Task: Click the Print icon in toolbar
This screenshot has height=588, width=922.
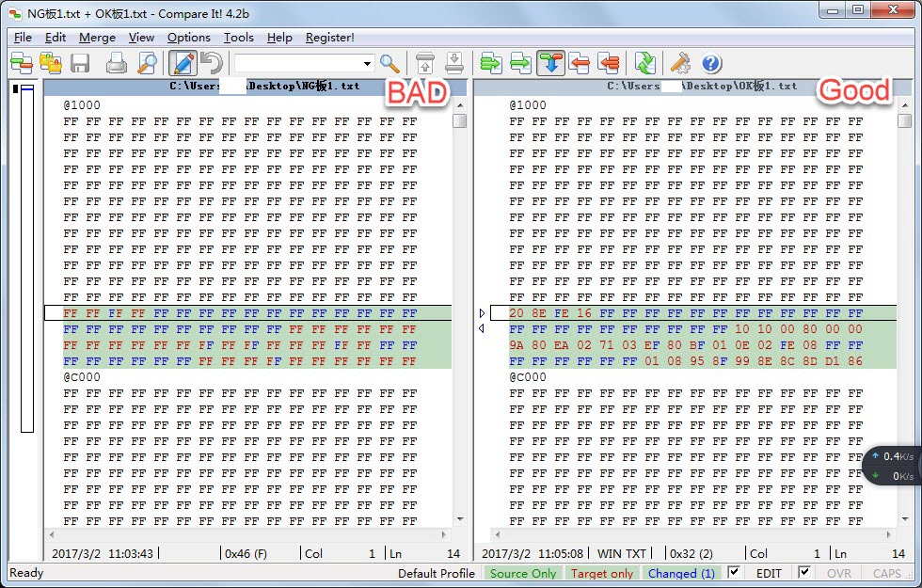Action: 116,63
